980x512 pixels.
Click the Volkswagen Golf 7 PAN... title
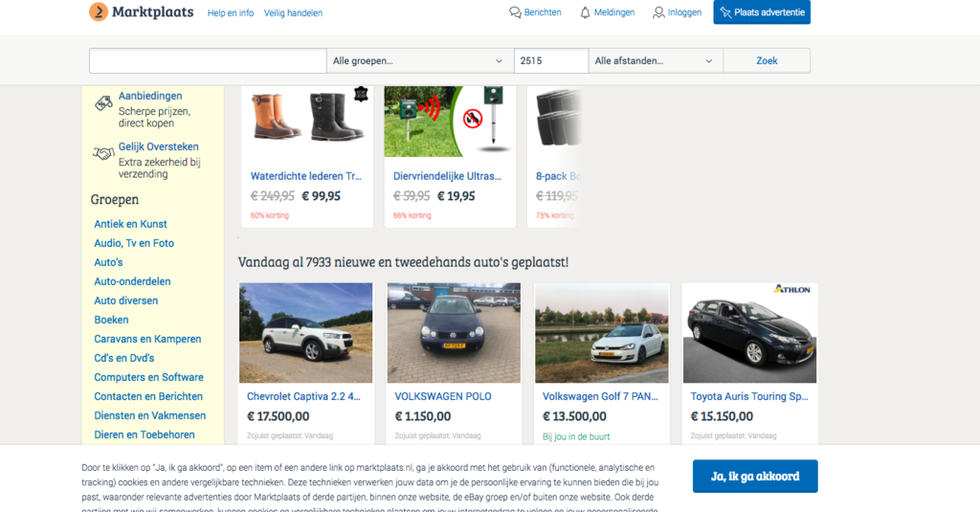(600, 396)
